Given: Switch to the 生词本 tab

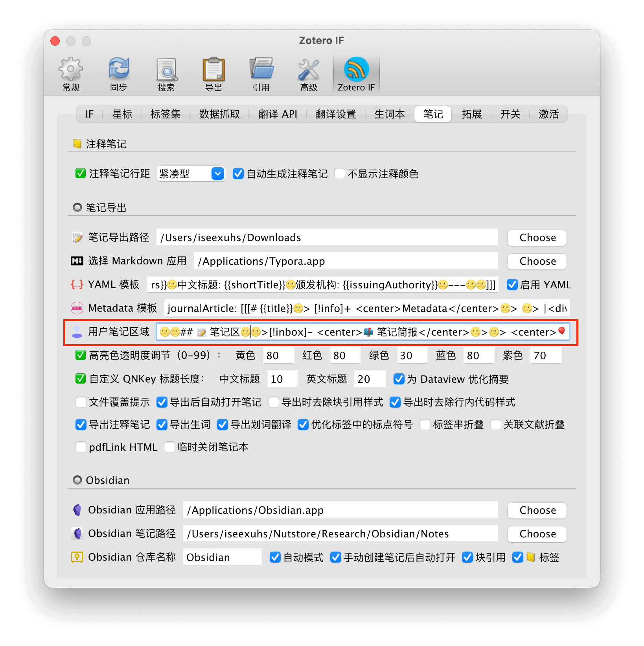Looking at the screenshot, I should point(390,114).
